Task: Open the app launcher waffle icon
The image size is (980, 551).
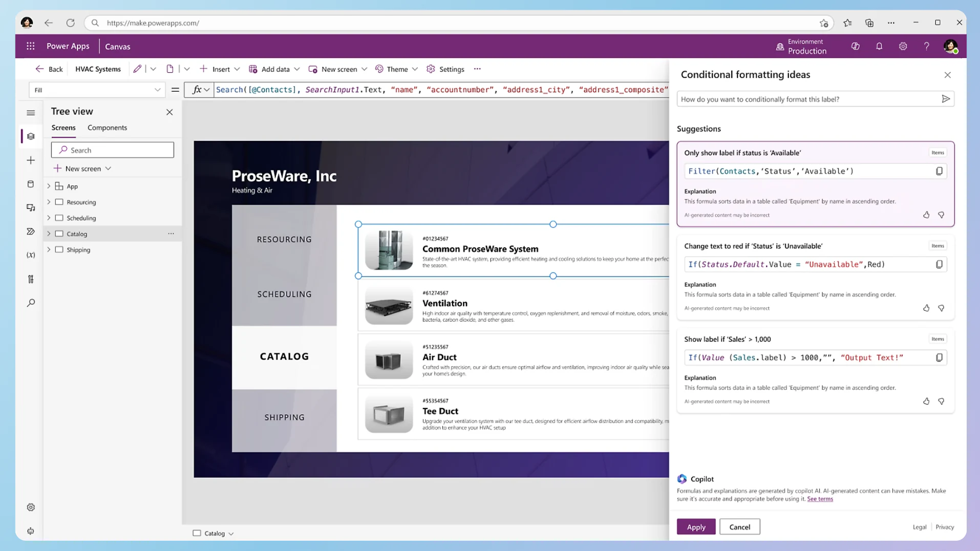Action: tap(31, 46)
